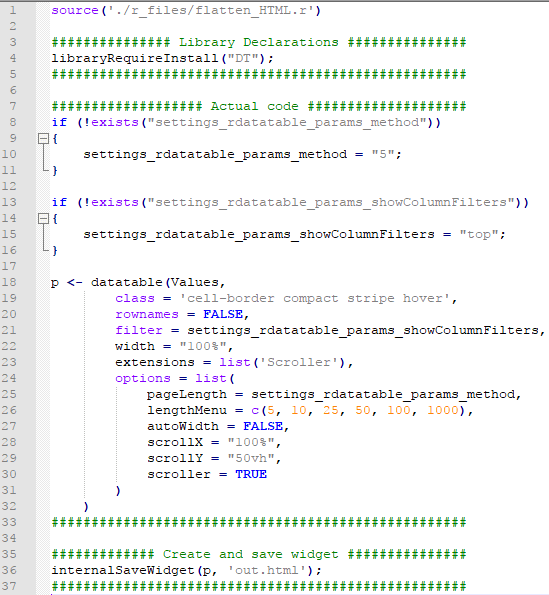Click the 'Scroller' string
Screen dimensions: 549x595
tap(299, 362)
